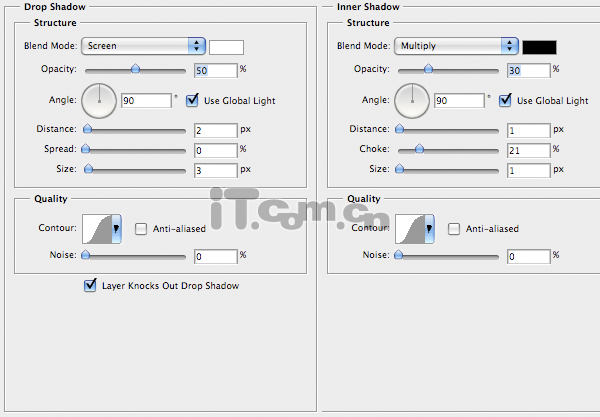Image resolution: width=600 pixels, height=417 pixels.
Task: Uncheck Layer Knocks Out Drop Shadow
Action: tap(91, 285)
